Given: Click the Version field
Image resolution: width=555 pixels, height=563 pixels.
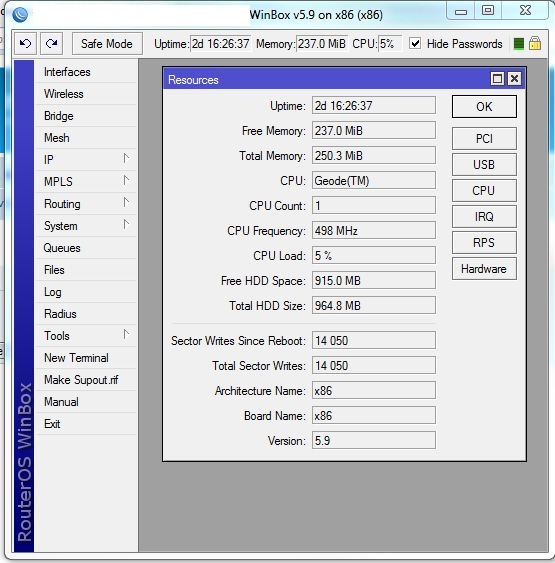Looking at the screenshot, I should click(374, 441).
